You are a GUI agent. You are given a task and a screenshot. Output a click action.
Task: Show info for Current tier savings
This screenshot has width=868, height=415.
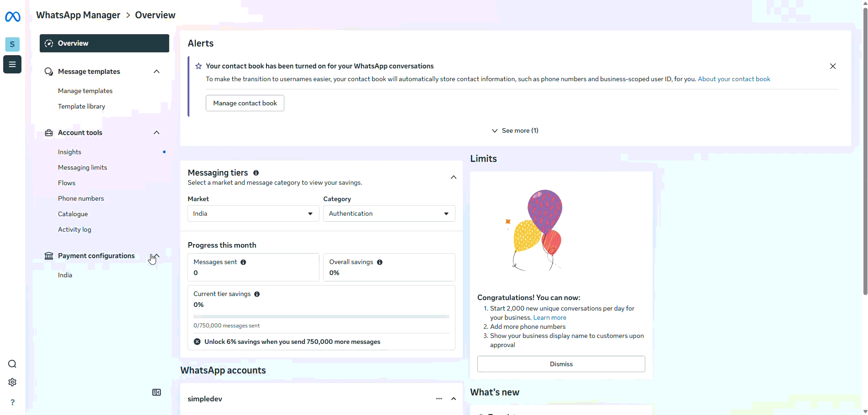pos(257,294)
